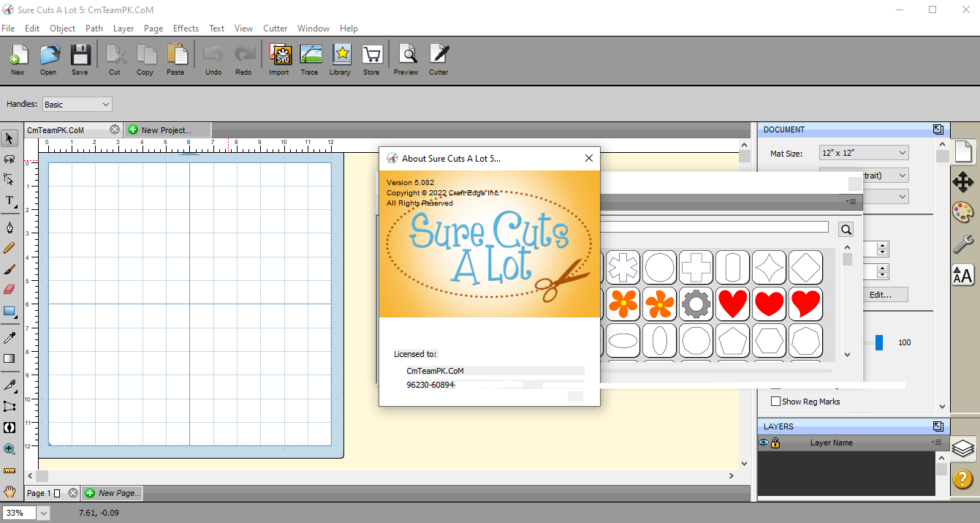Open the Trace image tool
The image size is (980, 523).
(310, 59)
